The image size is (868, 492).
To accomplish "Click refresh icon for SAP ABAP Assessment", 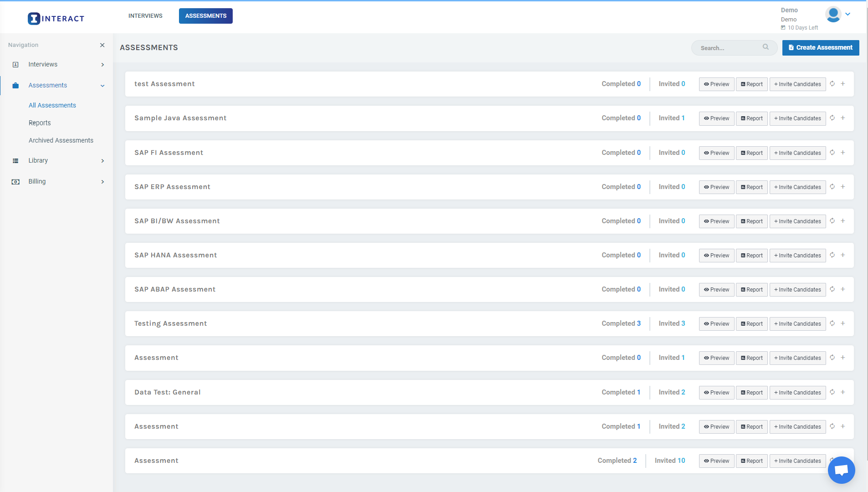I will click(x=832, y=289).
